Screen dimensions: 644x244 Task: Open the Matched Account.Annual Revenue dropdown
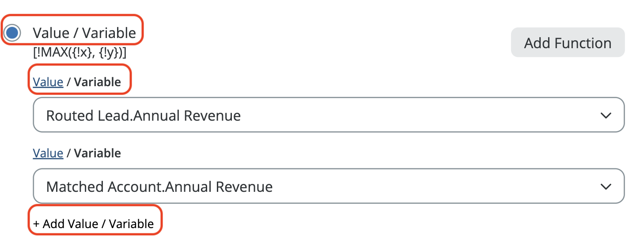coord(328,187)
